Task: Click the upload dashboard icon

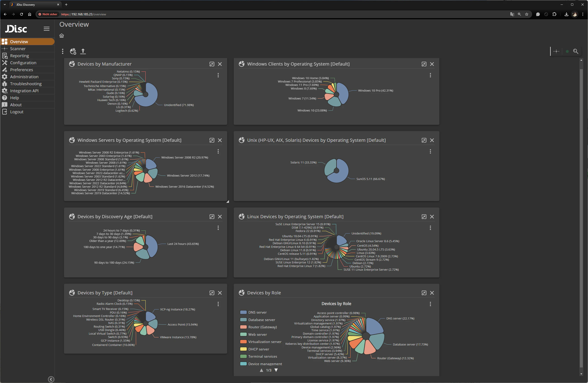Action: pyautogui.click(x=83, y=51)
